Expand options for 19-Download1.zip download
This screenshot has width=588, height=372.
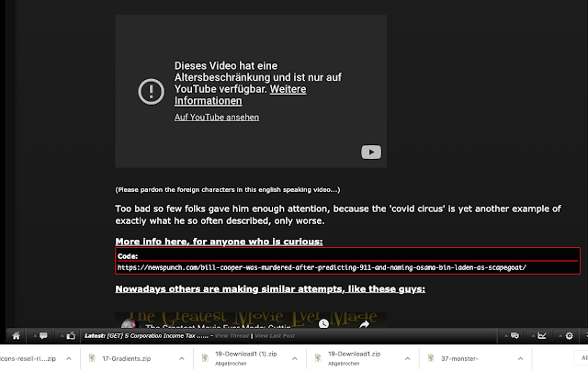click(407, 358)
